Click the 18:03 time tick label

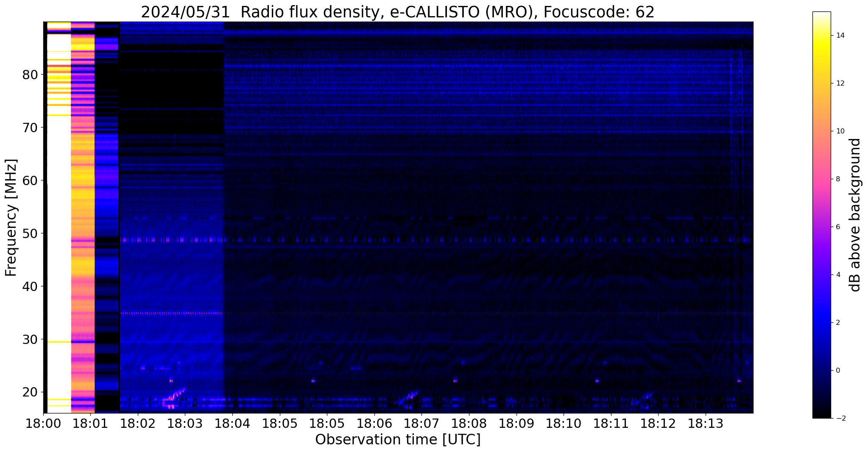pos(185,423)
